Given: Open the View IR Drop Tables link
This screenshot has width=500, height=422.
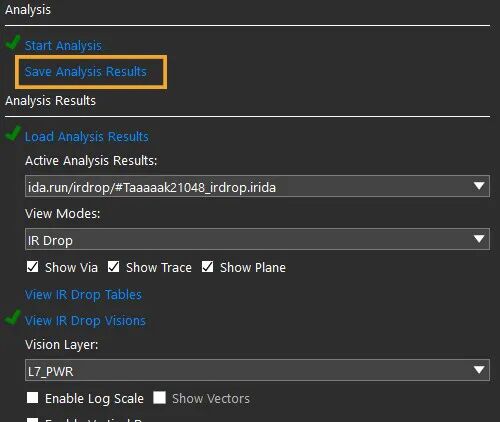Looking at the screenshot, I should click(x=83, y=295).
